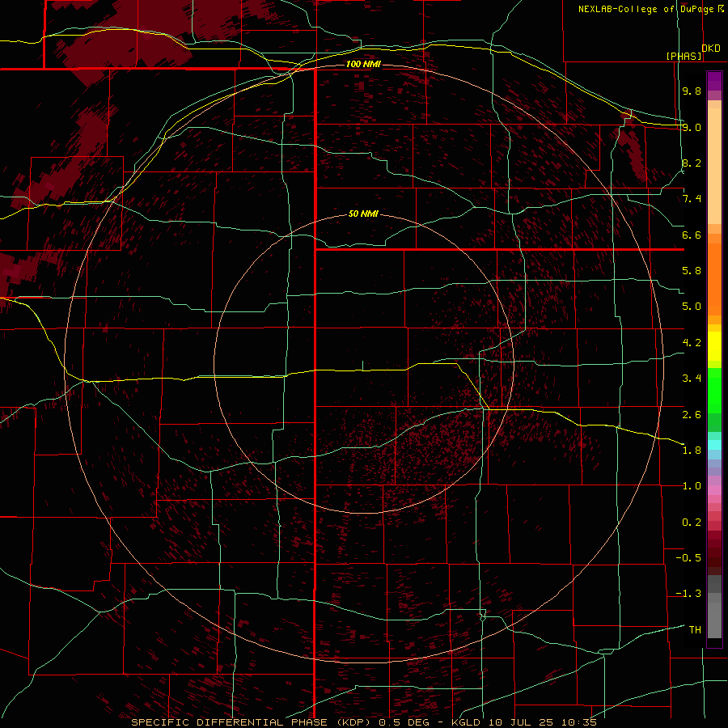728x728 pixels.
Task: Click the TH threshold label on the scale
Action: (x=695, y=630)
